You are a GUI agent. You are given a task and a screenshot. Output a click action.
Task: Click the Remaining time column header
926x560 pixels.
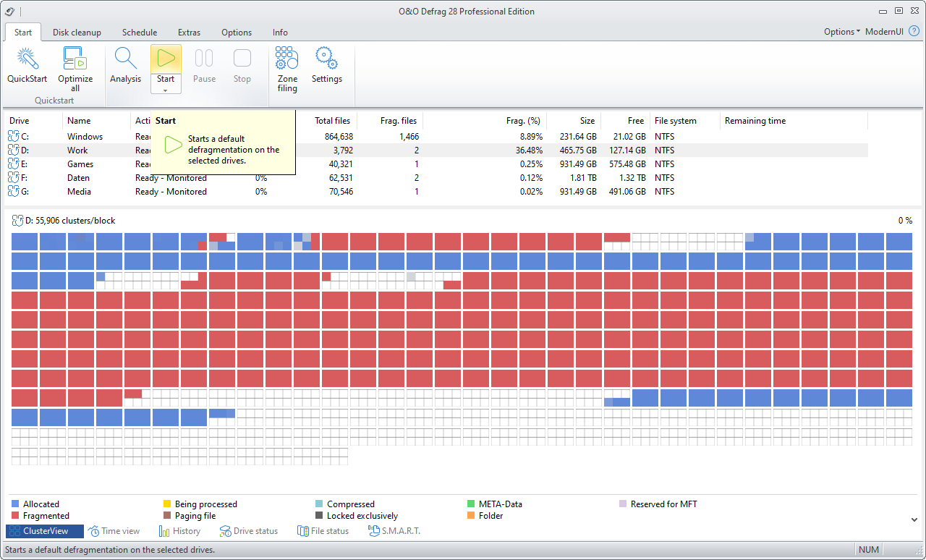click(x=794, y=121)
